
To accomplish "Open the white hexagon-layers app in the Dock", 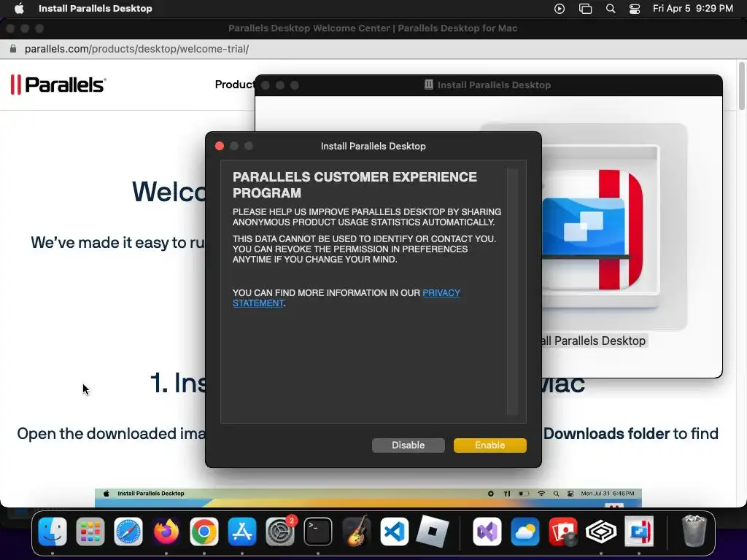I will click(601, 532).
